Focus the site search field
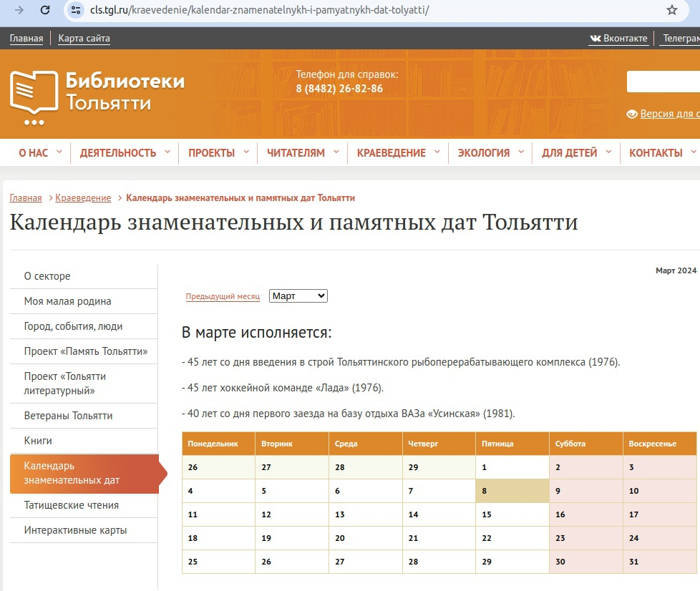The height and width of the screenshot is (591, 700). click(x=663, y=82)
